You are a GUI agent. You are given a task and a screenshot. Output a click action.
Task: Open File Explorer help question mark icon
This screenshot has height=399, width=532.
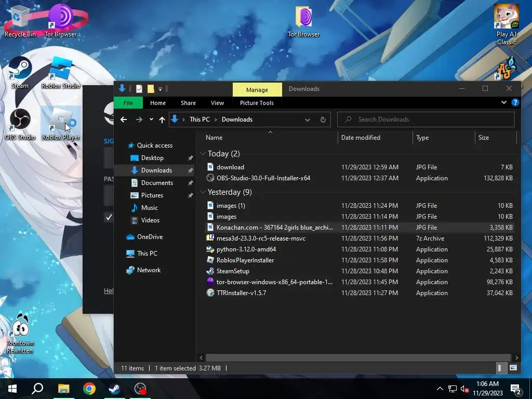click(515, 102)
